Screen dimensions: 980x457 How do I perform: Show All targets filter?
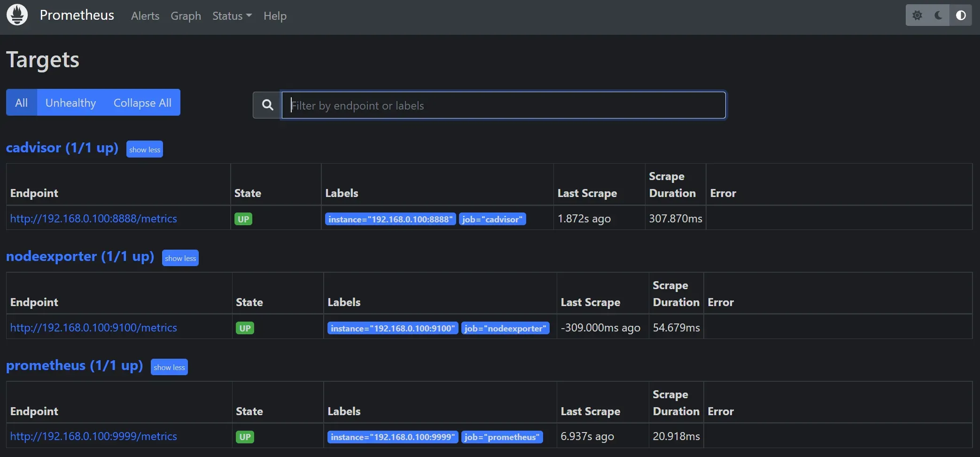point(22,102)
